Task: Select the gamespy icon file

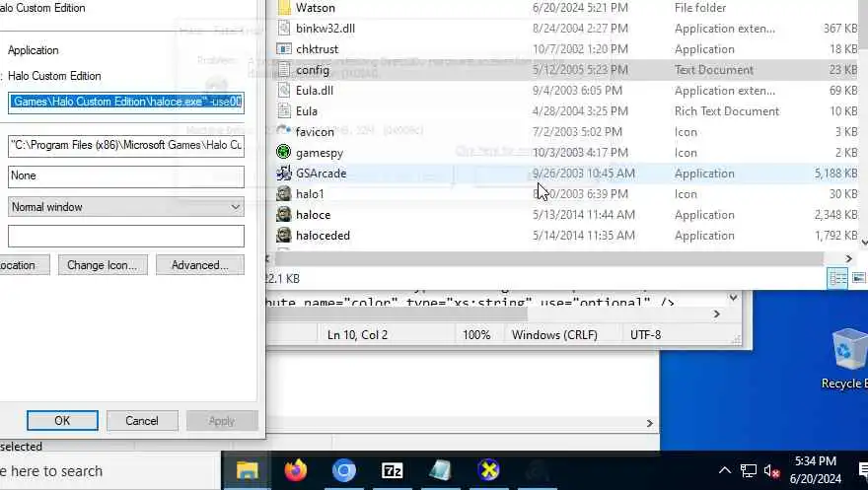Action: point(284,153)
